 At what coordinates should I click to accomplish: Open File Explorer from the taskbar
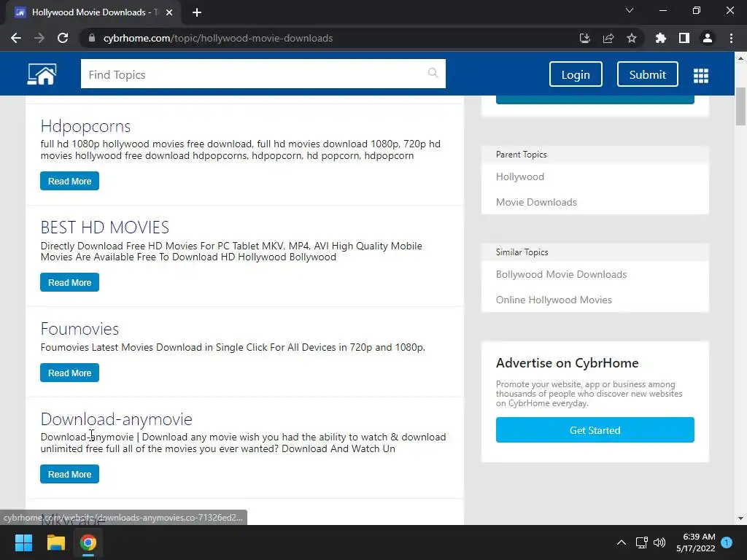pyautogui.click(x=55, y=542)
